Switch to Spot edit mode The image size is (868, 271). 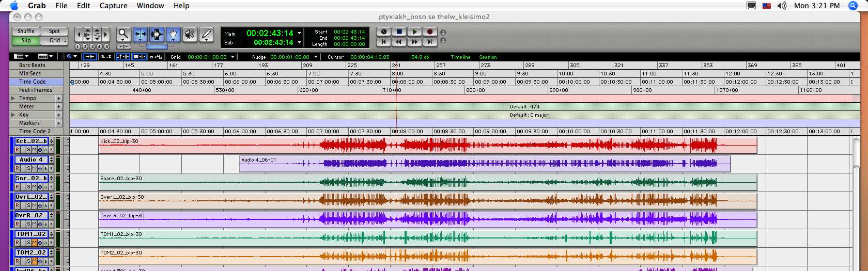(54, 31)
